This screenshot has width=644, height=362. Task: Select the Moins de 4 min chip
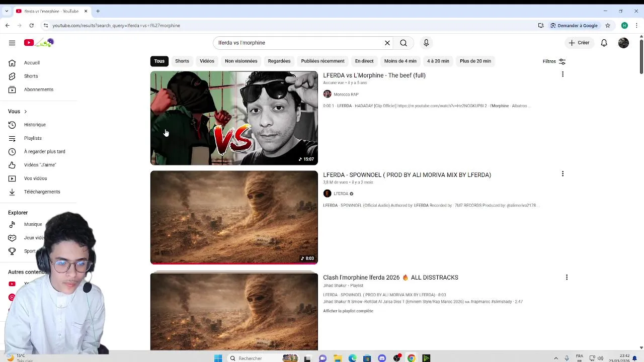[400, 61]
